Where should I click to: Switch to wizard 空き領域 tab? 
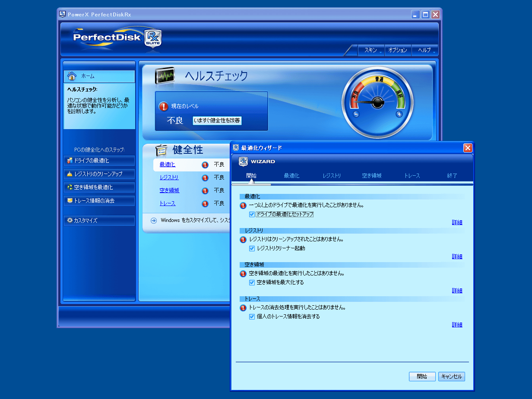[372, 176]
